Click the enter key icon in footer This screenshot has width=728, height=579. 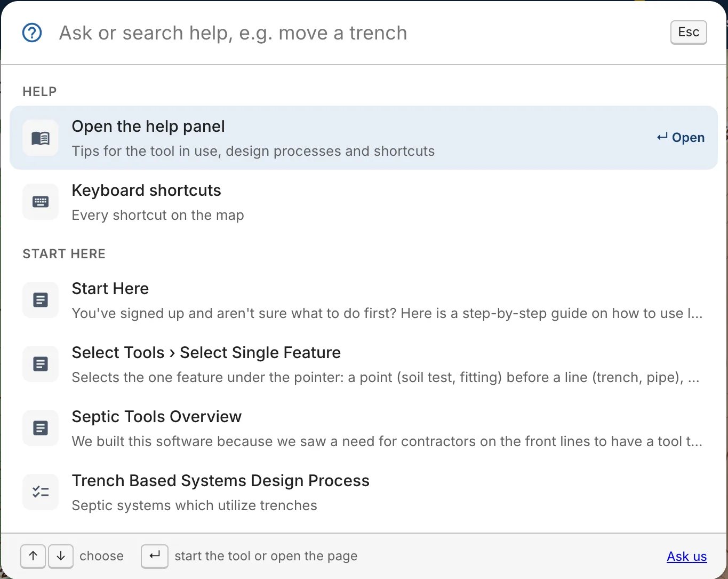tap(155, 556)
